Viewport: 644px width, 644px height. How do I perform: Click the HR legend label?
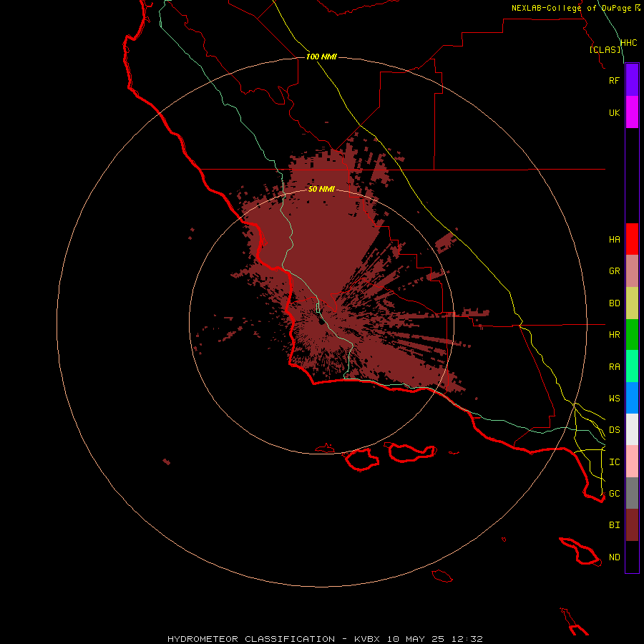(x=614, y=335)
